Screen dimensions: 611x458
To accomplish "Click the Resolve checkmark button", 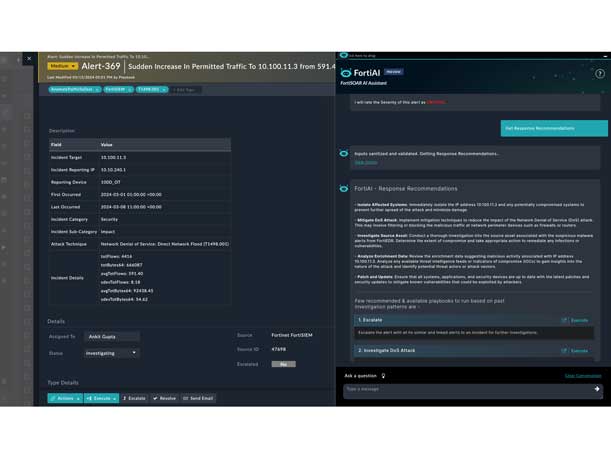I will click(x=165, y=398).
